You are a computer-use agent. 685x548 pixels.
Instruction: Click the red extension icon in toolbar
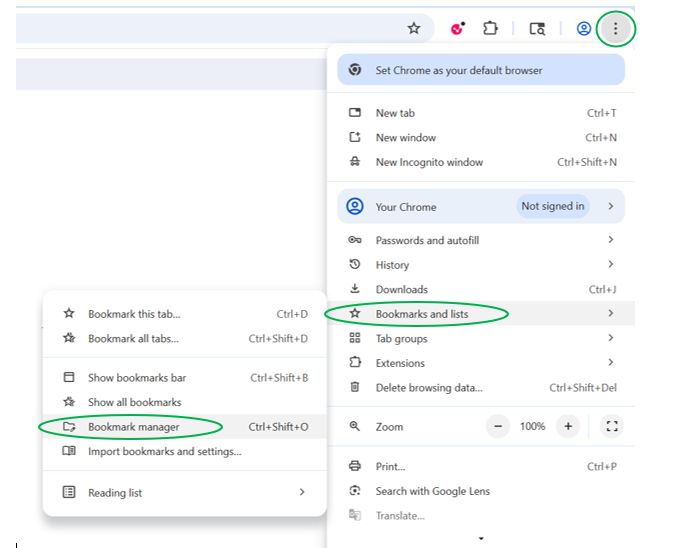(458, 28)
